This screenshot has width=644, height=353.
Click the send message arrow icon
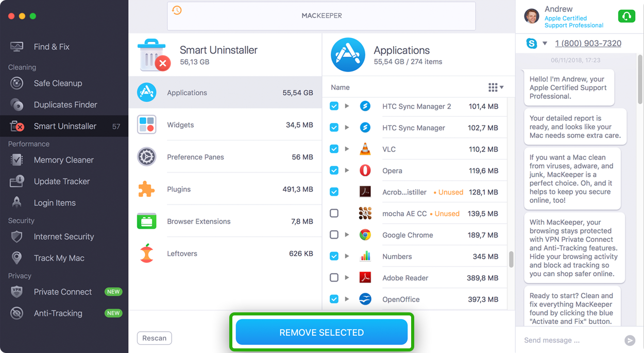[x=630, y=340]
